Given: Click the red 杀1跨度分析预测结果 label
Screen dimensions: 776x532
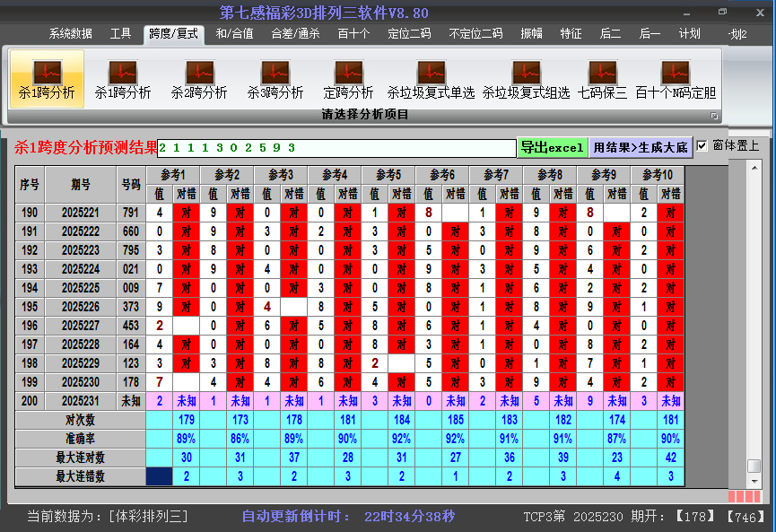Looking at the screenshot, I should coord(85,147).
